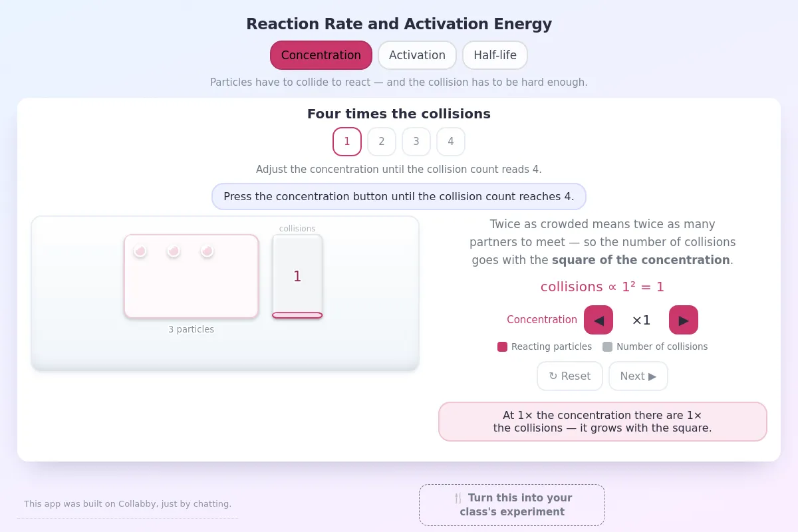Jump to step 4

pos(451,142)
